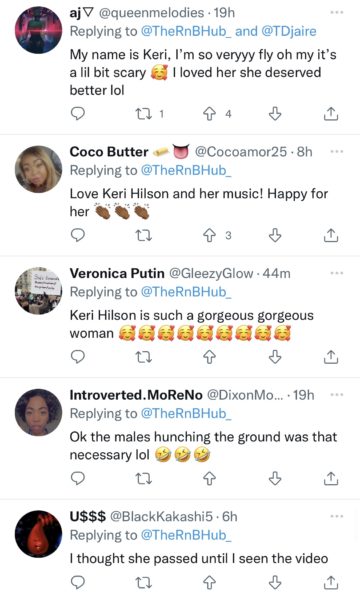Open more options on Coco Butter's tweet

pyautogui.click(x=337, y=152)
